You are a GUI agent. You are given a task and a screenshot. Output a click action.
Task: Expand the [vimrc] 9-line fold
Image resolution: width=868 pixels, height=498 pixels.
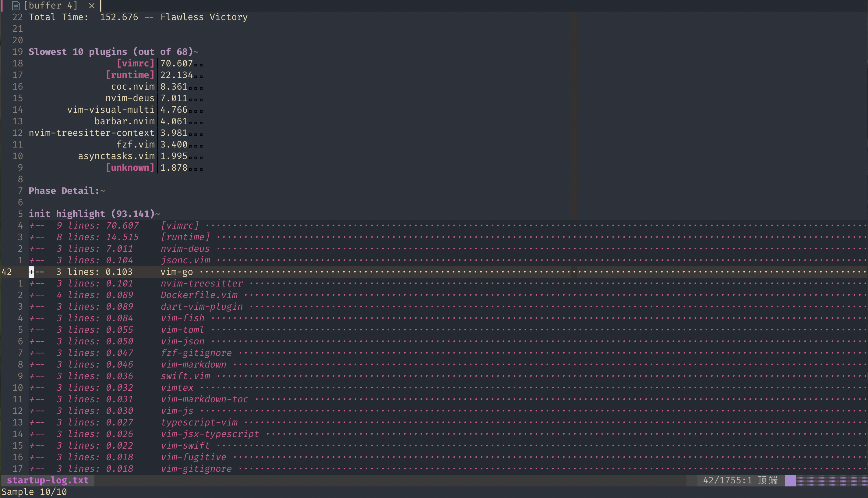(31, 226)
